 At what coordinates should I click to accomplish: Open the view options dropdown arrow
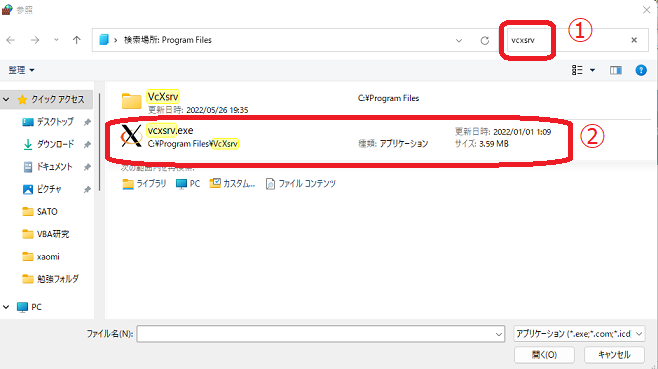click(x=592, y=70)
